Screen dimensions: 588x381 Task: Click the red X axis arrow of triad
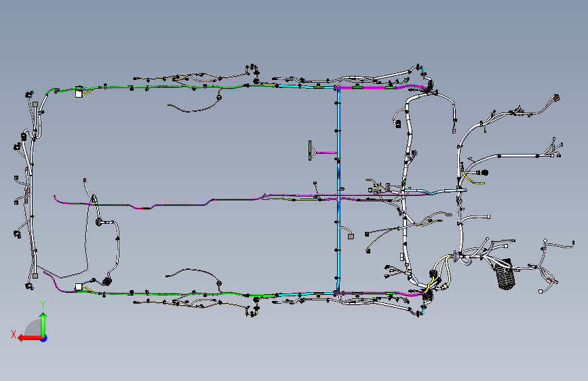pyautogui.click(x=30, y=338)
